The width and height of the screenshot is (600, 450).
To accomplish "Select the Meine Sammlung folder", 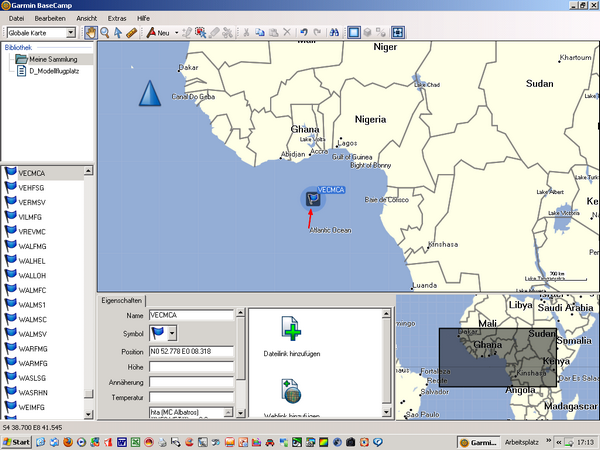I will [x=53, y=59].
